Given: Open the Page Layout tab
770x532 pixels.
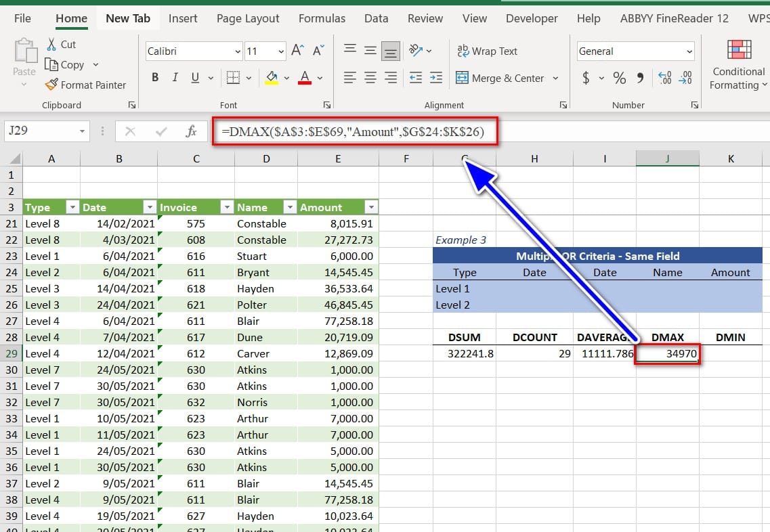Looking at the screenshot, I should coord(248,18).
